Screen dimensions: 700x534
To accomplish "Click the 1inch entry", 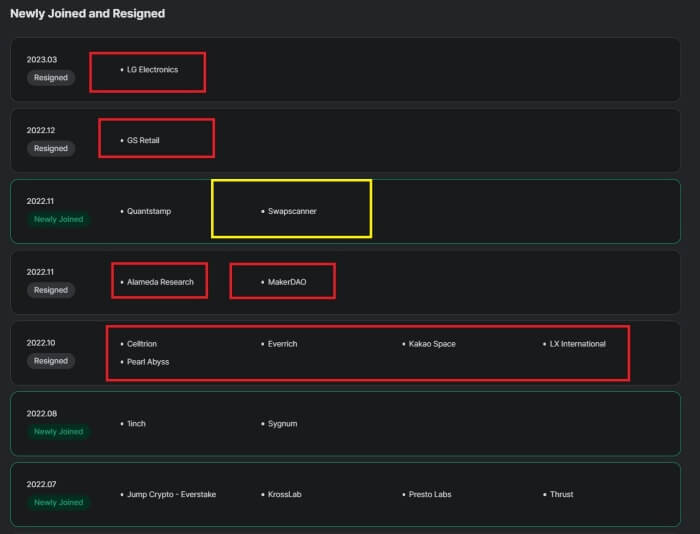I will pyautogui.click(x=136, y=423).
